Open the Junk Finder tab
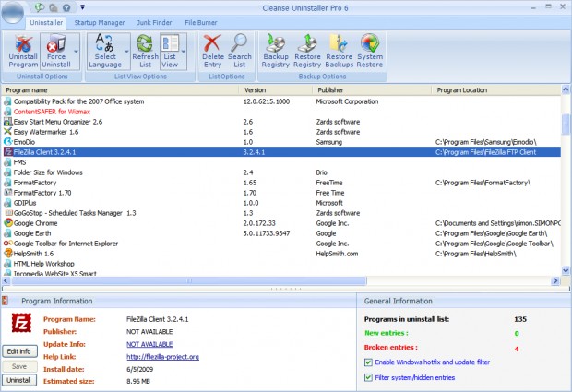Image resolution: width=572 pixels, height=392 pixels. 154,23
